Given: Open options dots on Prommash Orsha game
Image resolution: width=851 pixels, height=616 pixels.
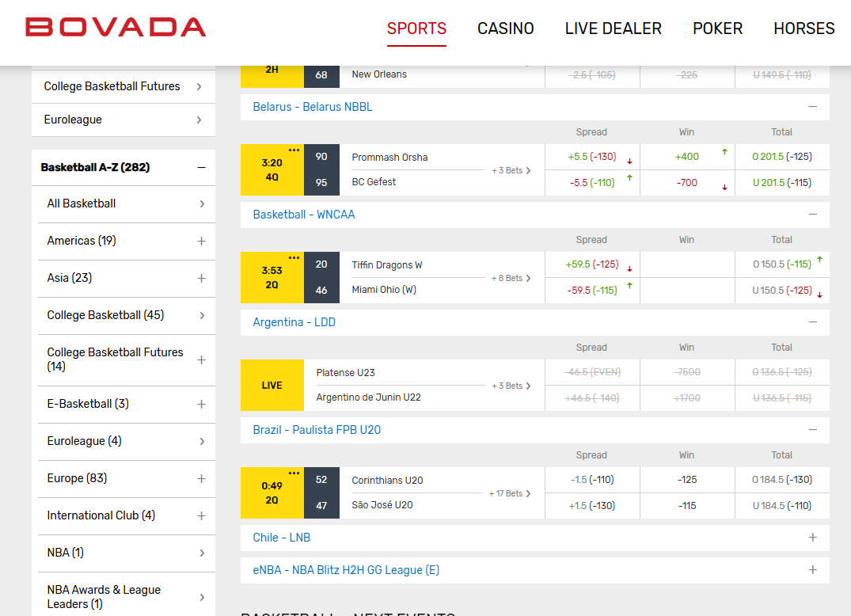Looking at the screenshot, I should 294,150.
